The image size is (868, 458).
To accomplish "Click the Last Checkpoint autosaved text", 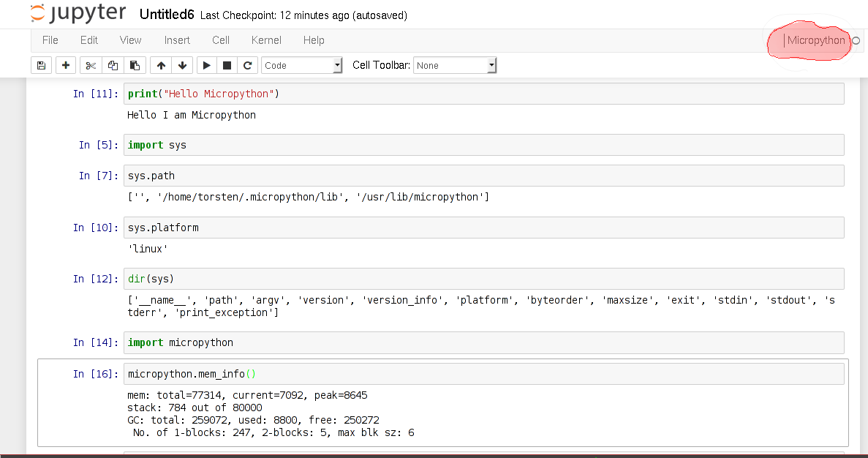I will click(303, 15).
